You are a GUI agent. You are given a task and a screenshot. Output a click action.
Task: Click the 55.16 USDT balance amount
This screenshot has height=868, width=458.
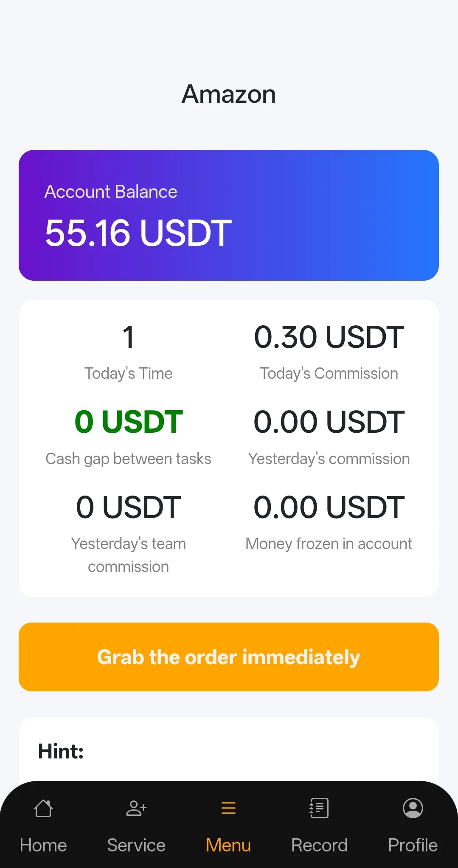click(x=138, y=233)
